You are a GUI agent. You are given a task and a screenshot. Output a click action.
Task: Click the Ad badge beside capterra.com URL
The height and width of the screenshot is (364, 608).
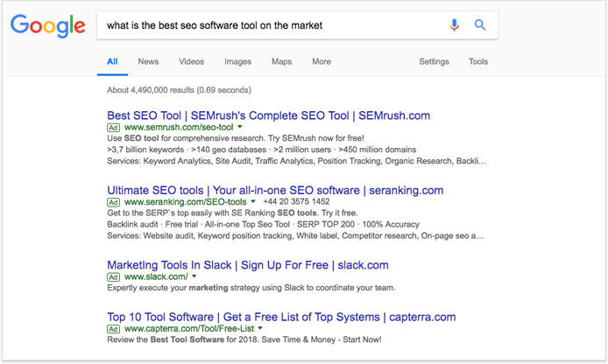(x=113, y=329)
